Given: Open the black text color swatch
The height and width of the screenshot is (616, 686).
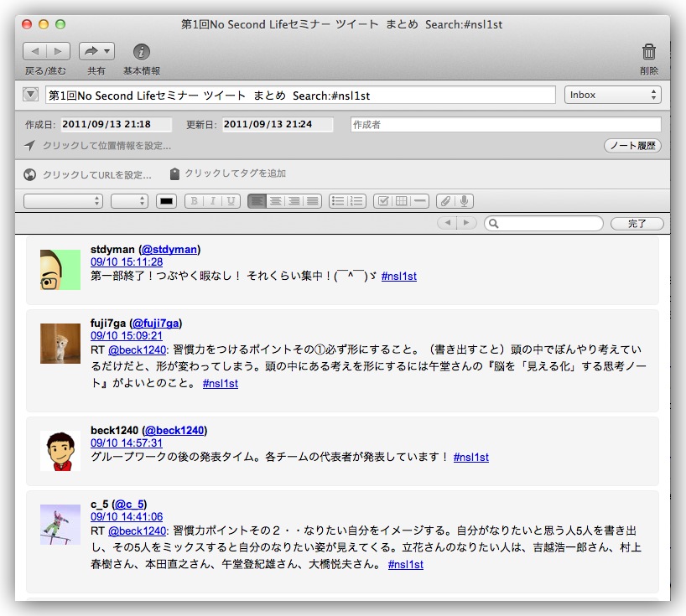Looking at the screenshot, I should [x=166, y=201].
